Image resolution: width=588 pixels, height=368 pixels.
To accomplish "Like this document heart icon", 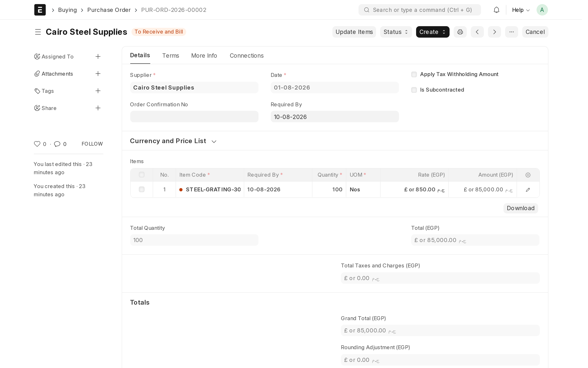I will pos(37,144).
